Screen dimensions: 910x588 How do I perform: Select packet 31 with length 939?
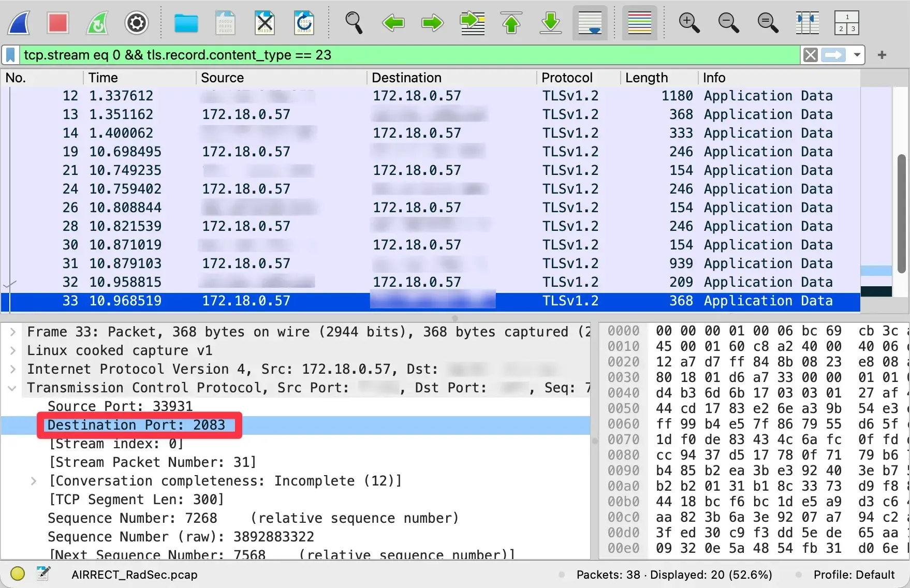point(431,263)
